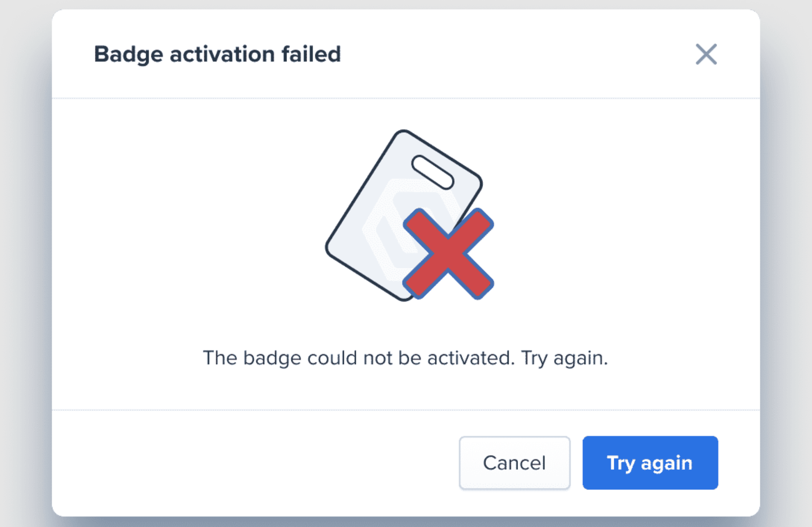Retry badge activation with Try again
Screen dimensions: 812x527
(650, 463)
